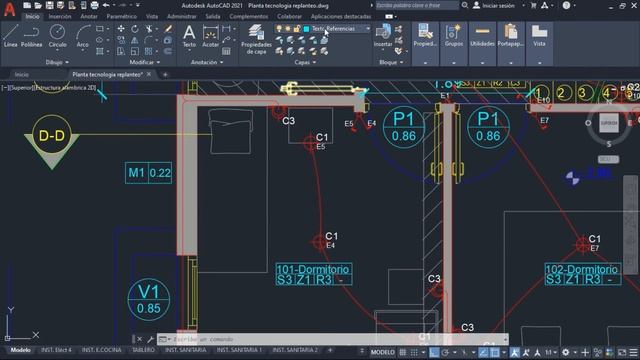Insert a table from Anotación panel
Screen dimensions: 640x360
(226, 51)
